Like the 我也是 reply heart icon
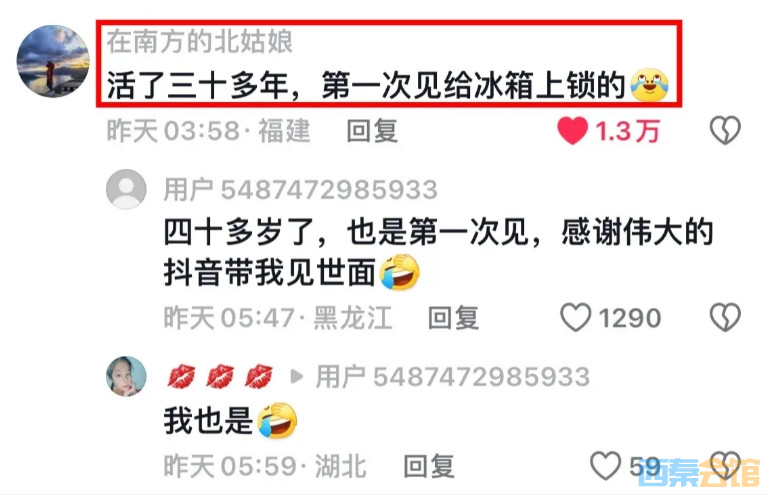The width and height of the screenshot is (769, 495). 606,466
